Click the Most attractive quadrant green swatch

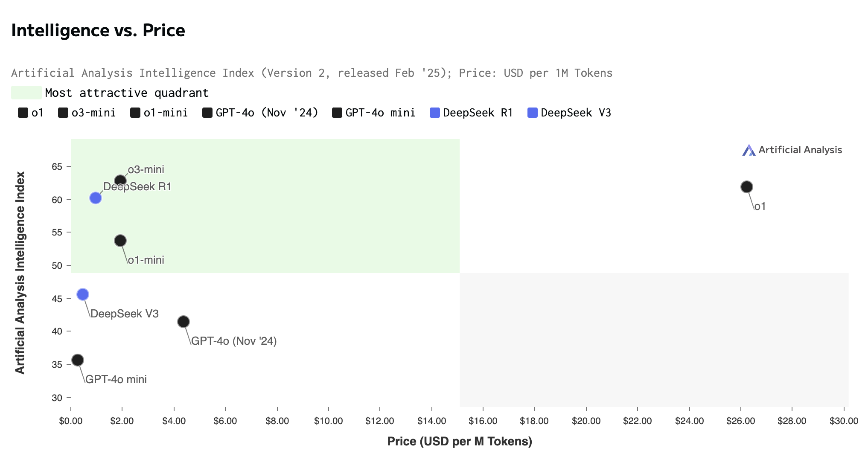coord(26,93)
